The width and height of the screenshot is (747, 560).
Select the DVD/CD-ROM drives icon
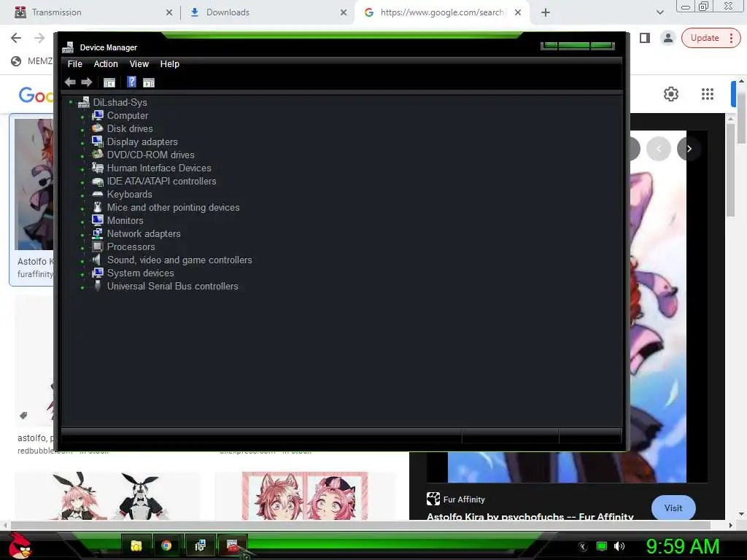98,155
